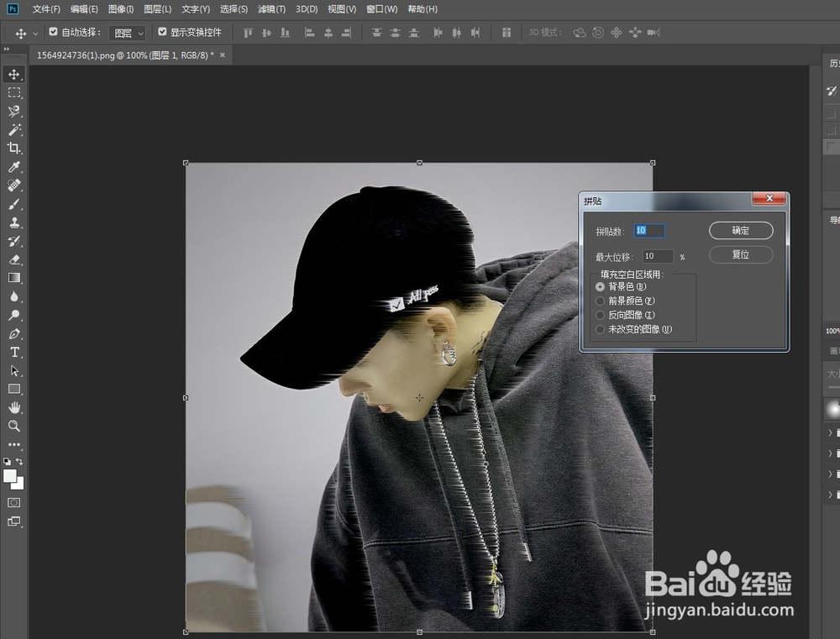Image resolution: width=840 pixels, height=639 pixels.
Task: Open the Edit Toolbar ellipsis
Action: click(14, 444)
